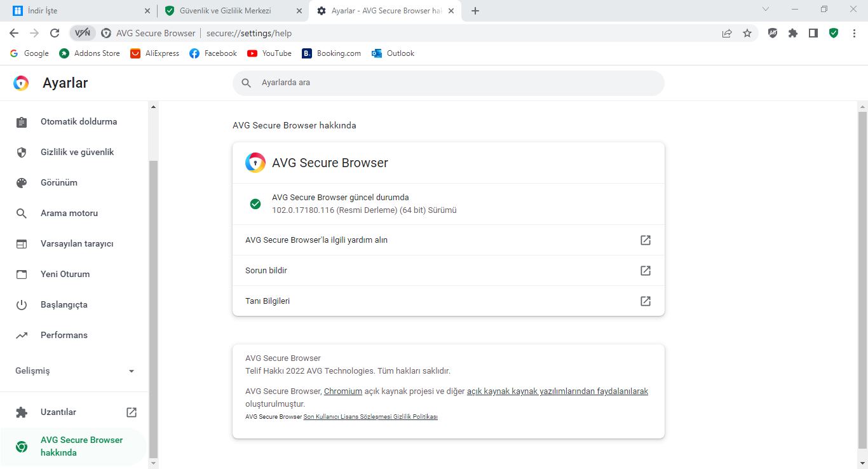Image resolution: width=868 pixels, height=469 pixels.
Task: Open the AVG ad blocker shield icon
Action: (x=773, y=33)
